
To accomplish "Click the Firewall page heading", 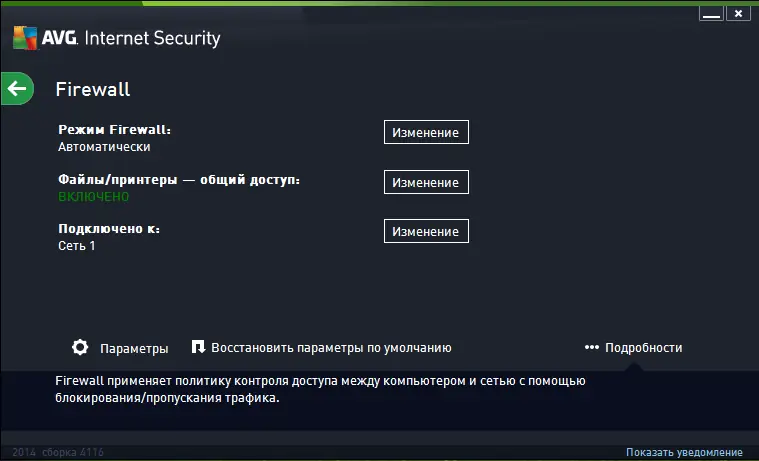I will click(x=93, y=89).
